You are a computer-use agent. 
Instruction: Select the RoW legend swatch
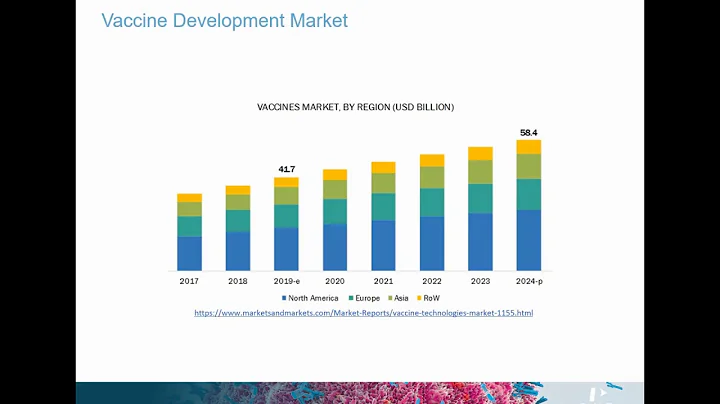(419, 298)
